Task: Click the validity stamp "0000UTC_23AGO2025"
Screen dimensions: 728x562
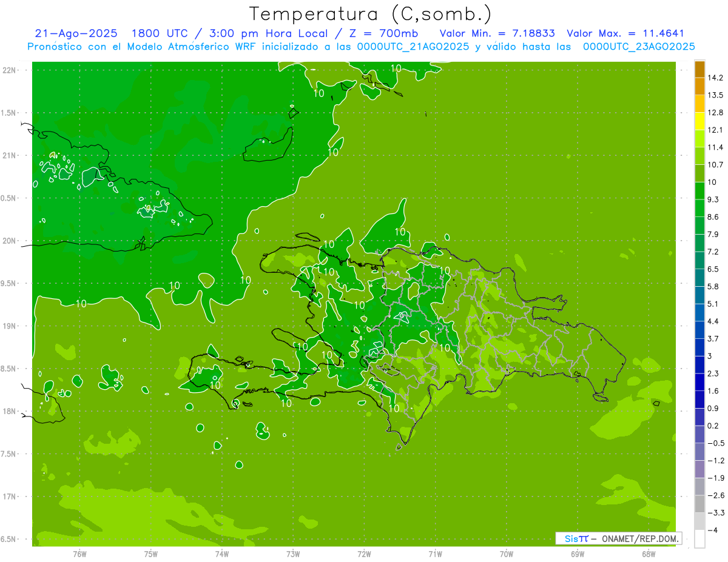Action: pyautogui.click(x=639, y=47)
